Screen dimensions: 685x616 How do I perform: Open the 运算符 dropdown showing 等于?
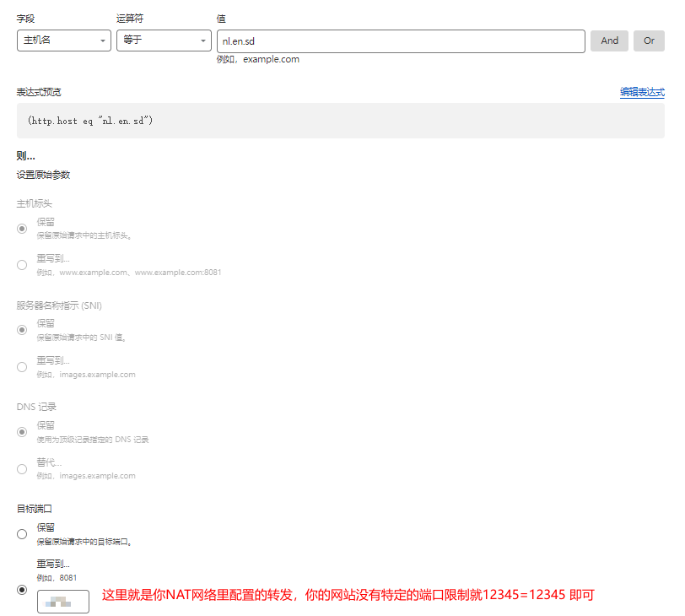tap(164, 41)
